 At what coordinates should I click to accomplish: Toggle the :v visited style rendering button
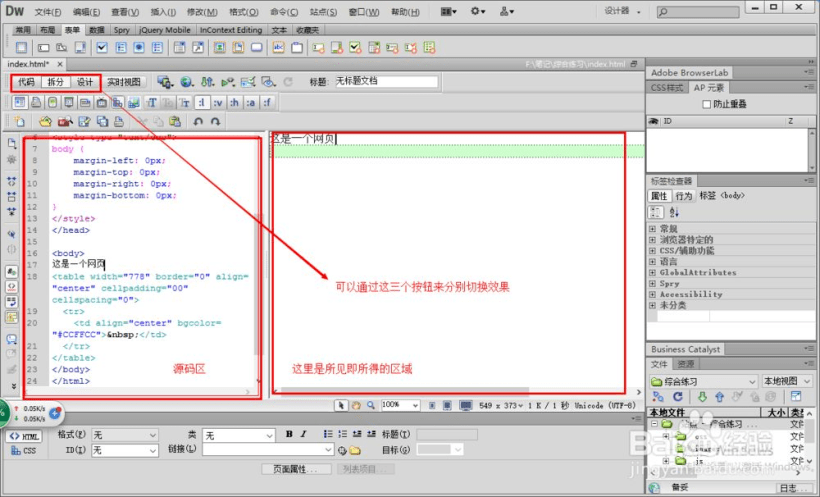[218, 103]
